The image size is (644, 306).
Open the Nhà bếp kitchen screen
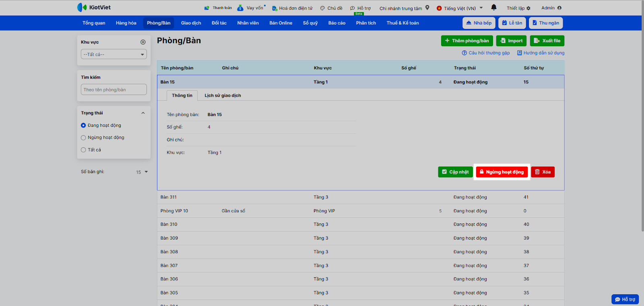(479, 23)
